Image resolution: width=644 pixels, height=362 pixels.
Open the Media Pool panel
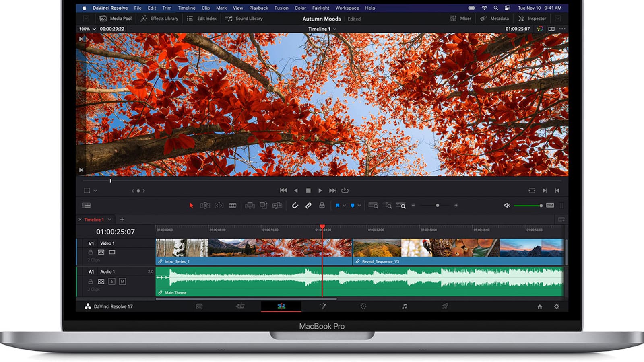pos(116,19)
